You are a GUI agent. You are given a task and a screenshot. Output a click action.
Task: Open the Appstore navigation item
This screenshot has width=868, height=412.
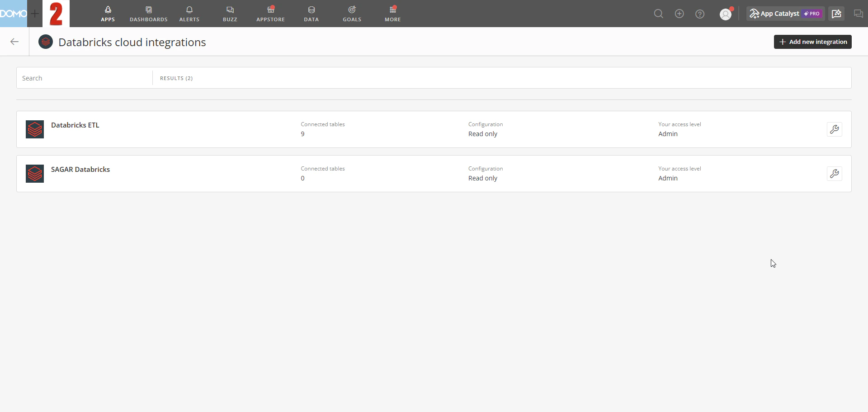point(270,14)
